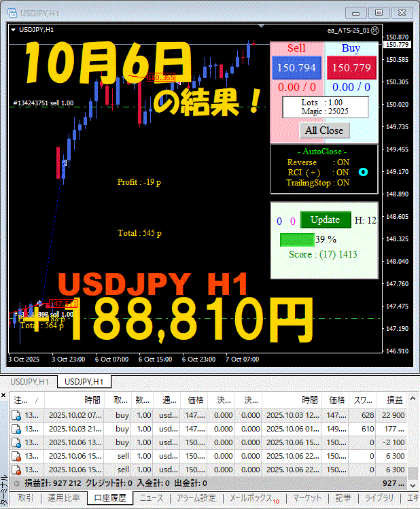The height and width of the screenshot is (509, 420).
Task: Click the Lots and Magic input box
Action: (x=326, y=107)
